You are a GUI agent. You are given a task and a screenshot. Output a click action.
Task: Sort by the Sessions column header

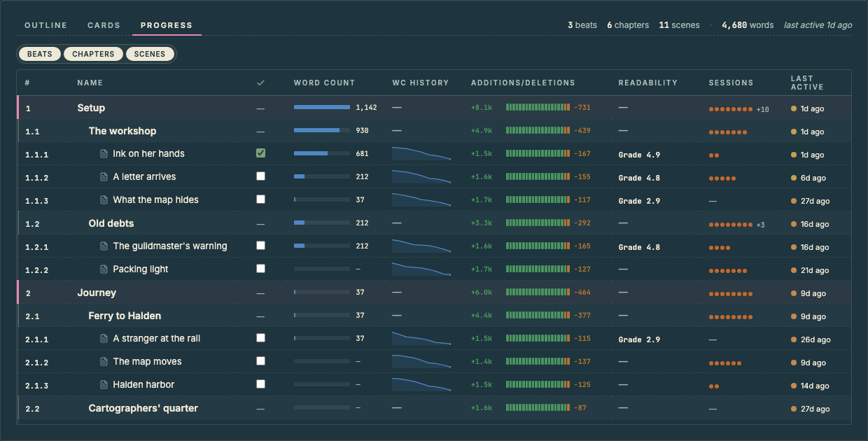[731, 83]
